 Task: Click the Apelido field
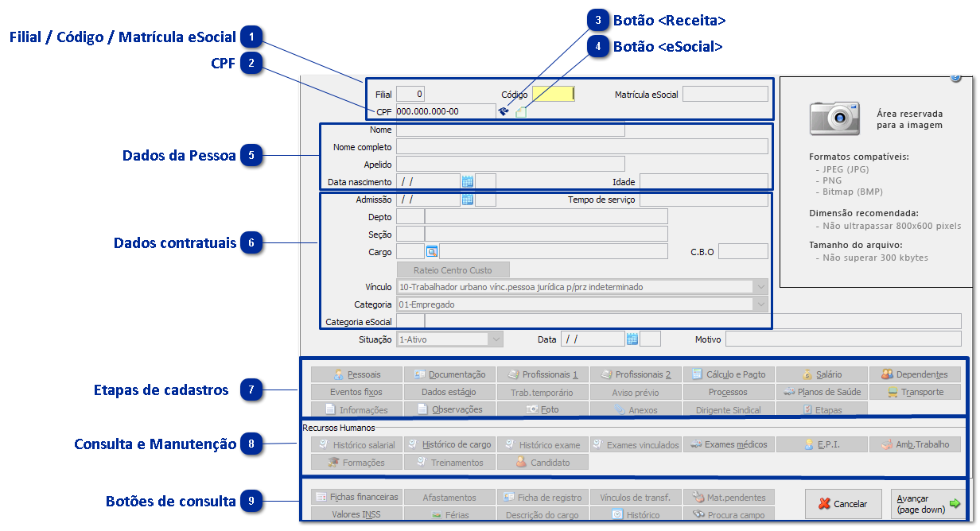tap(511, 164)
